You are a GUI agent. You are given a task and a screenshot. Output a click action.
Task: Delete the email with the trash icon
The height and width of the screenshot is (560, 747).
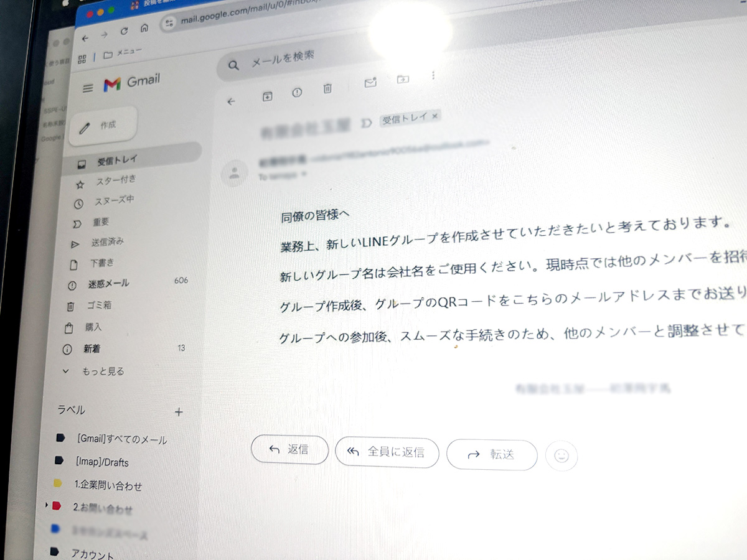[x=327, y=90]
